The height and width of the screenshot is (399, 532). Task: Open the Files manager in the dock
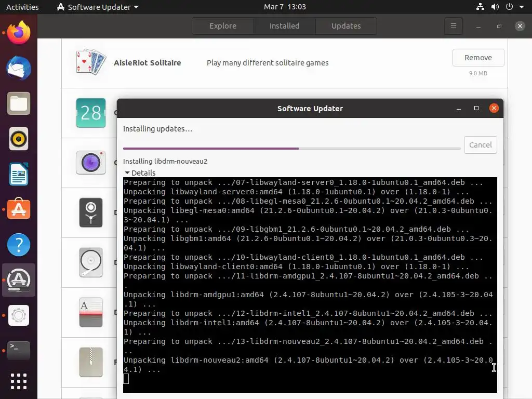[19, 103]
